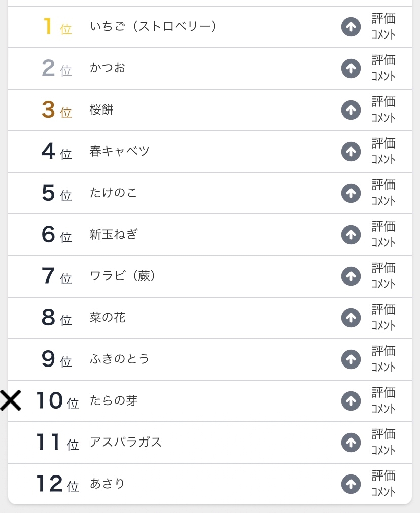
Task: View 評価コメント for 春キャベツ
Action: click(383, 152)
